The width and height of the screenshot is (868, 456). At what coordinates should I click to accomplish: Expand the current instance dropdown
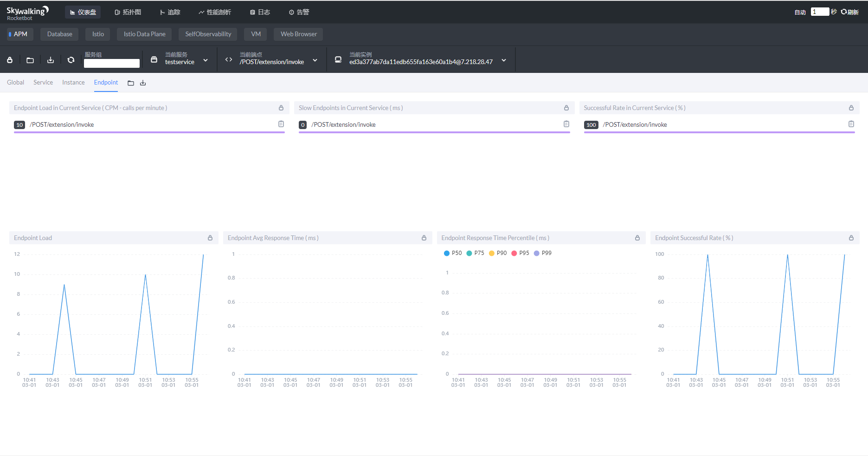(x=504, y=60)
